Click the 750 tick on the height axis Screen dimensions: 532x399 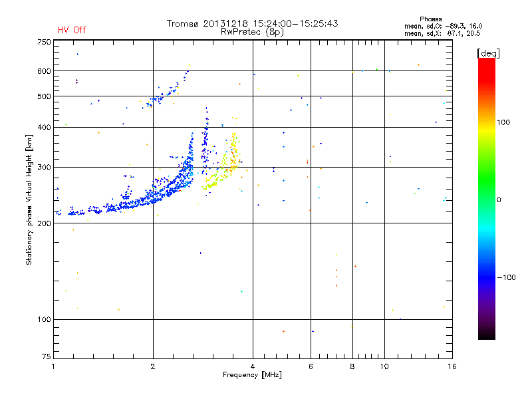[44, 42]
